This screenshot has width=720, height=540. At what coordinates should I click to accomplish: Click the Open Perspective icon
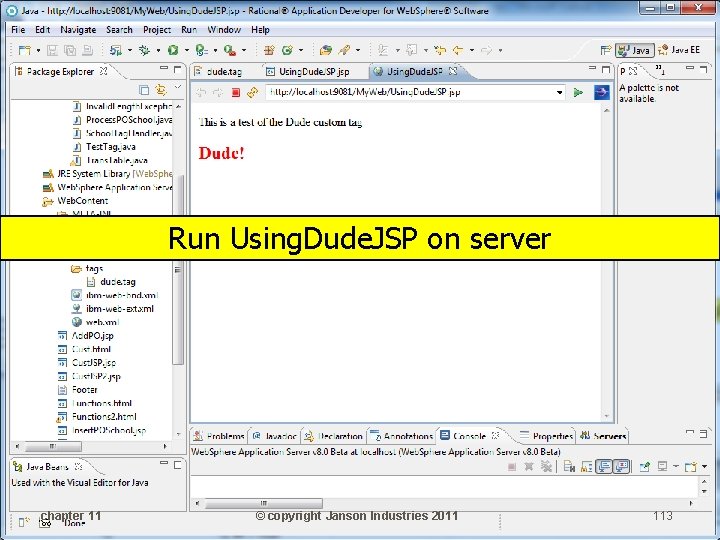[606, 50]
